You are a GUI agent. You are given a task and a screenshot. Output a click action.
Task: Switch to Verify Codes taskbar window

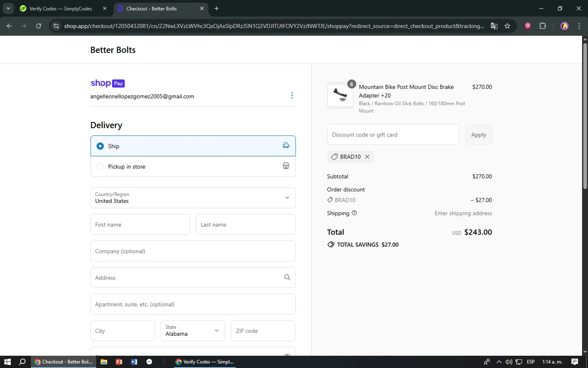205,362
